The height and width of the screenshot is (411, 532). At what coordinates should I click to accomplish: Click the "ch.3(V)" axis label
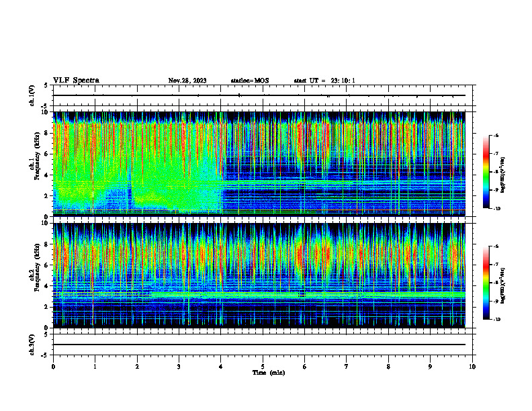click(32, 345)
